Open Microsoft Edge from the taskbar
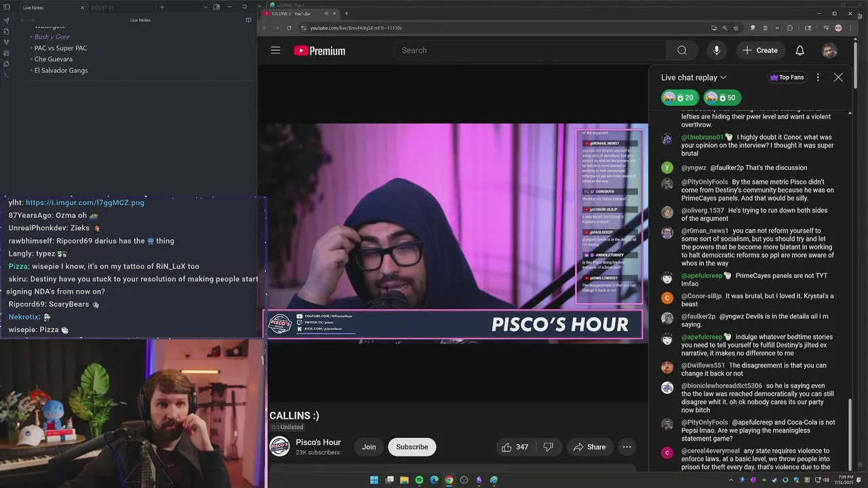This screenshot has width=868, height=488. 434,480
